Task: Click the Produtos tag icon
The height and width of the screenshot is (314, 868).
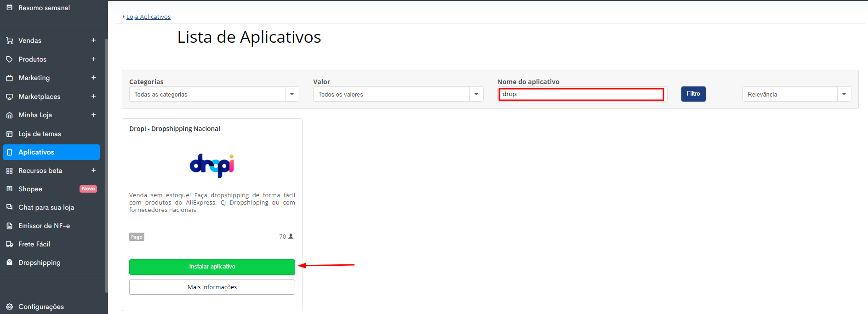Action: click(9, 59)
